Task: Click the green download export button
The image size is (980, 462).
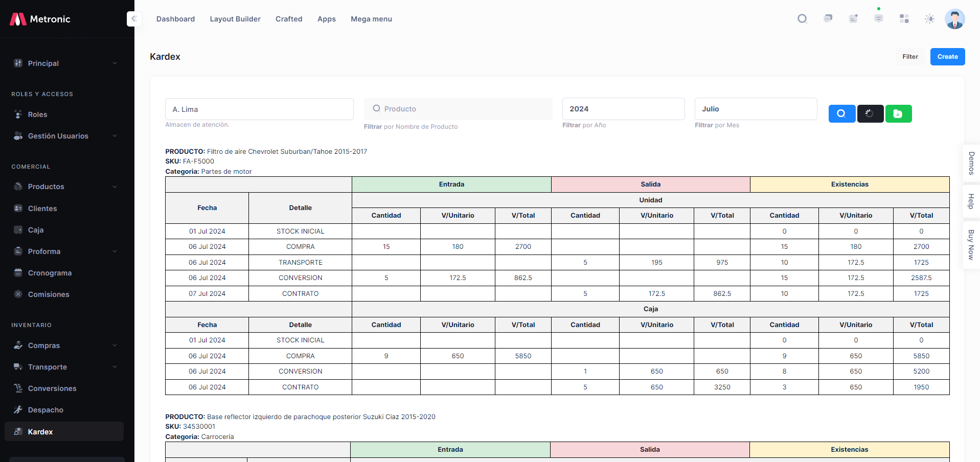Action: pyautogui.click(x=898, y=113)
